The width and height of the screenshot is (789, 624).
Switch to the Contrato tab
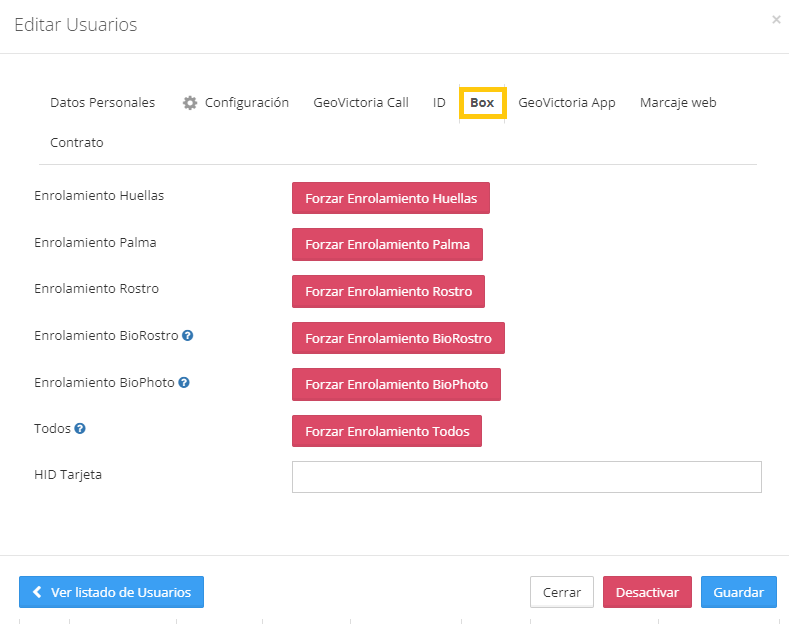[77, 142]
